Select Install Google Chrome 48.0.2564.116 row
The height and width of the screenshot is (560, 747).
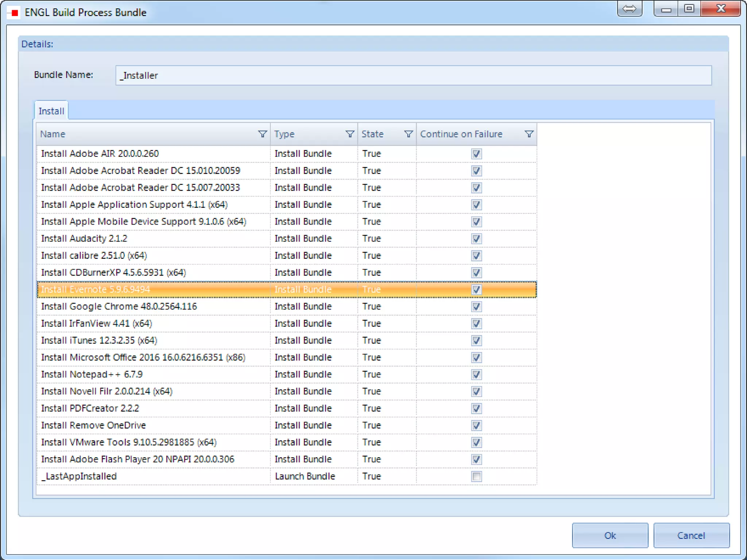287,307
